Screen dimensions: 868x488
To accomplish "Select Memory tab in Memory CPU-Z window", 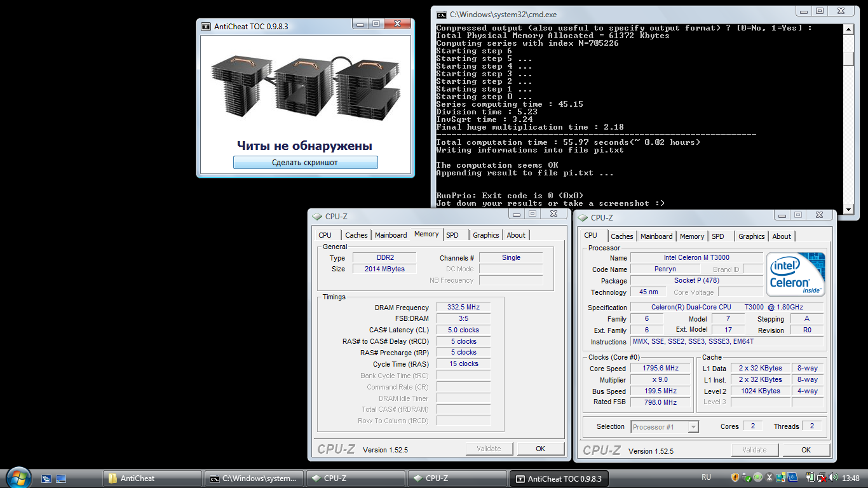I will point(426,234).
